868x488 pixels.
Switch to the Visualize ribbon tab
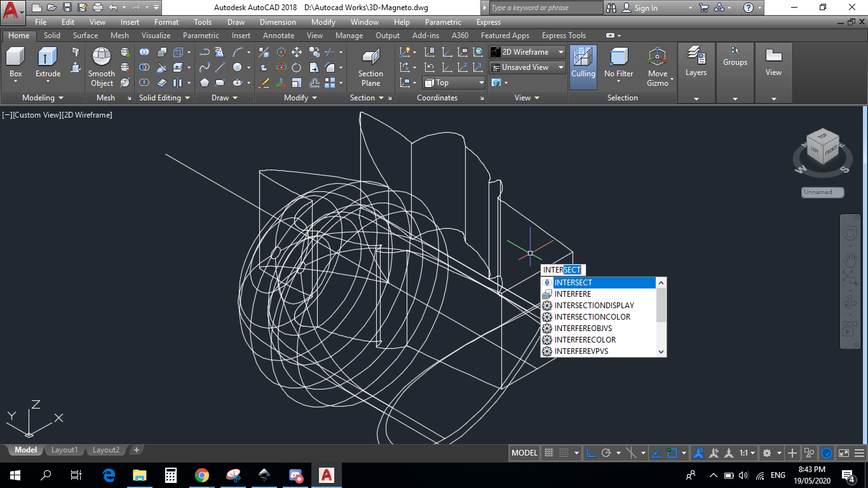click(x=156, y=36)
